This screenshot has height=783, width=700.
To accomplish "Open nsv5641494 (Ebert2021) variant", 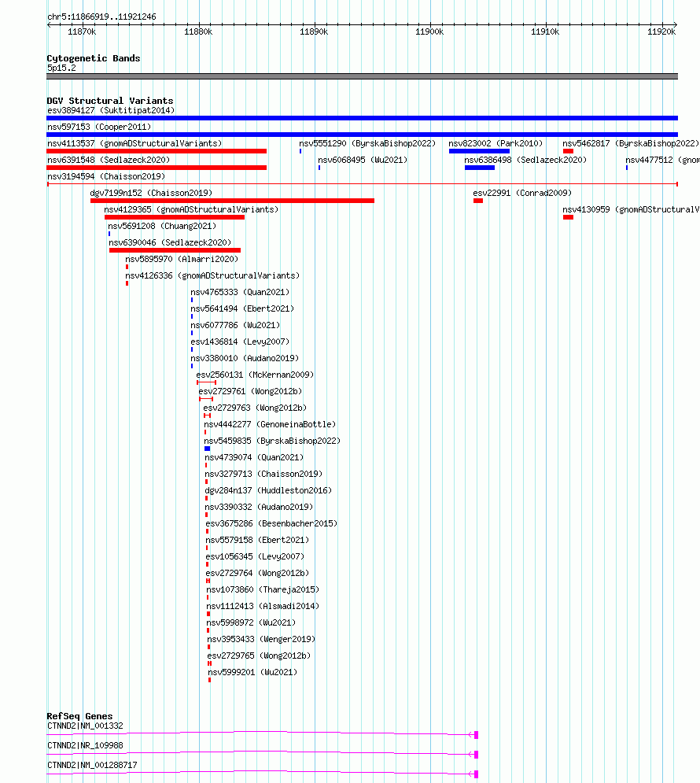I will [242, 308].
